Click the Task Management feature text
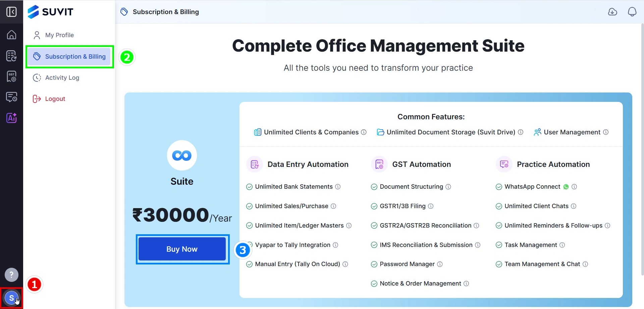 pos(531,245)
